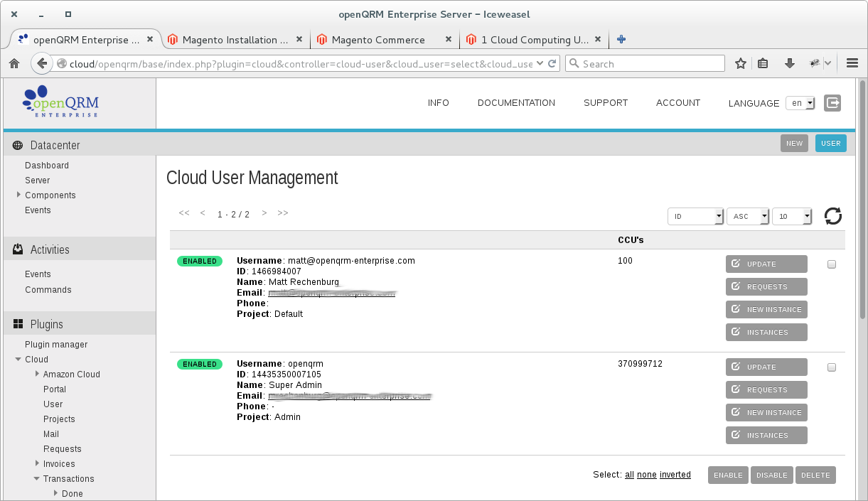Reload the page from the address bar

tap(551, 63)
